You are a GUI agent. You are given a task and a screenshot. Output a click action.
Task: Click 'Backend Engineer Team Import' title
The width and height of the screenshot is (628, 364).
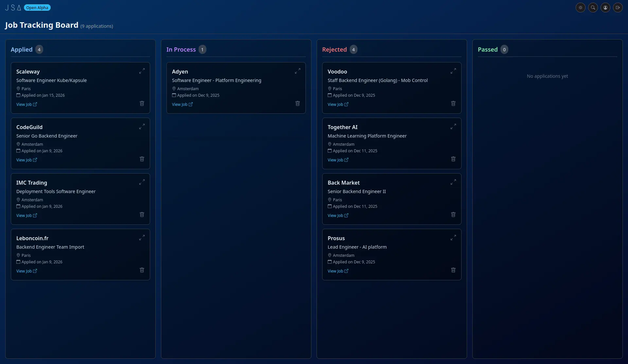[50, 247]
